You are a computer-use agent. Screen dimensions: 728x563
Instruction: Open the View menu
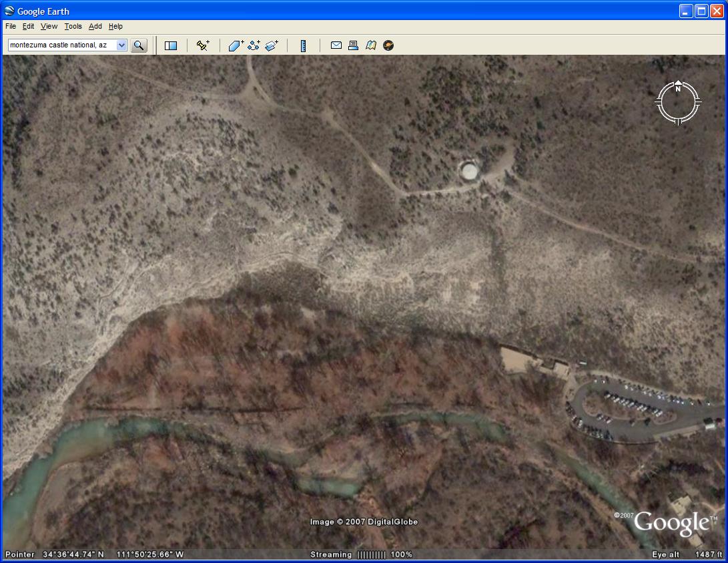coord(49,26)
